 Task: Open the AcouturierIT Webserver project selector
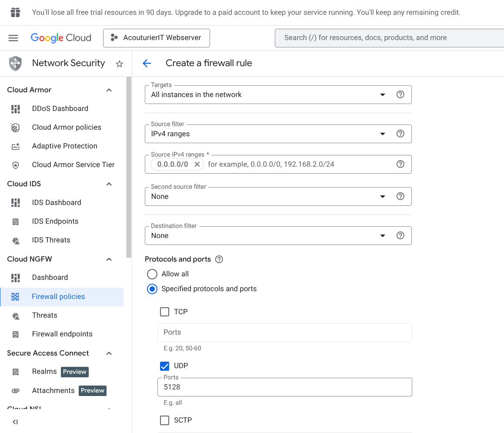[156, 38]
